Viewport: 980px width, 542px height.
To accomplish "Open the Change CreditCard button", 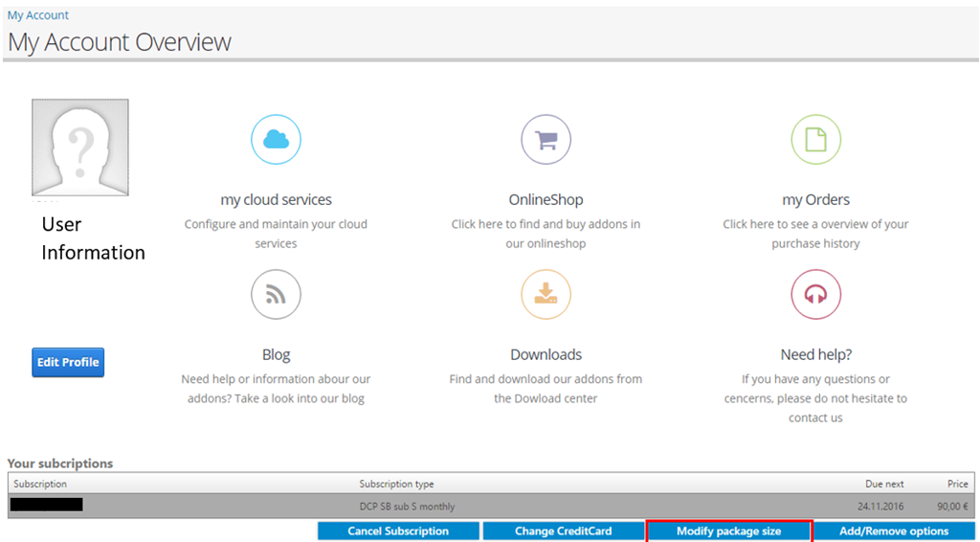I will tap(562, 531).
